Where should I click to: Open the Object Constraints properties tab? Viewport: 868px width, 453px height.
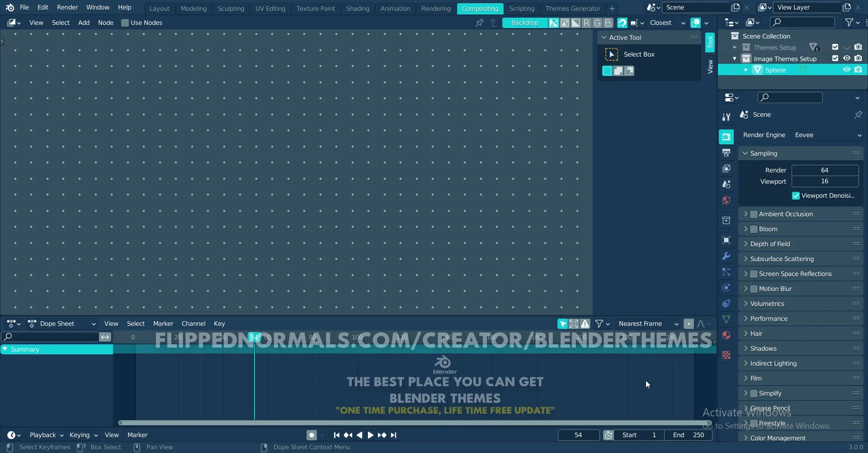pyautogui.click(x=726, y=303)
